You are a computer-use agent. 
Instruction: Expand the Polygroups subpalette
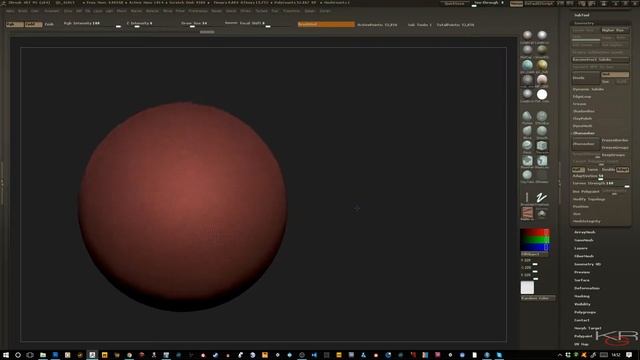click(x=585, y=312)
